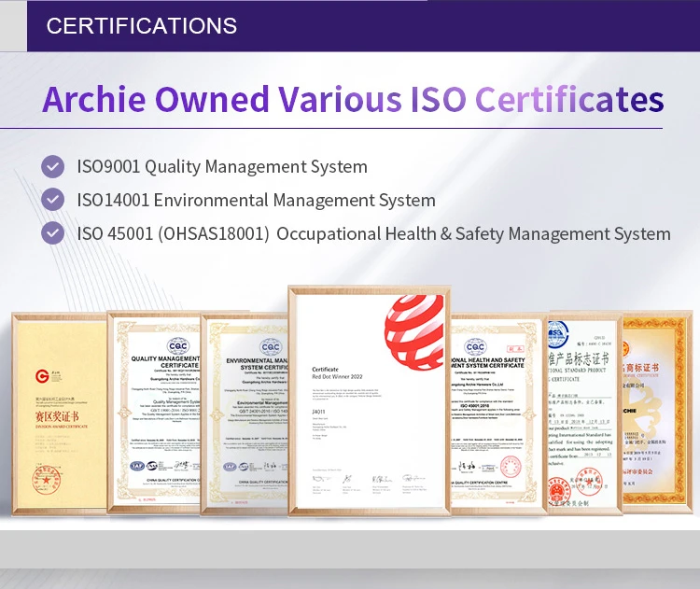Select ISO 45001 Occupational Health & Safety text
The width and height of the screenshot is (700, 589).
[x=373, y=233]
